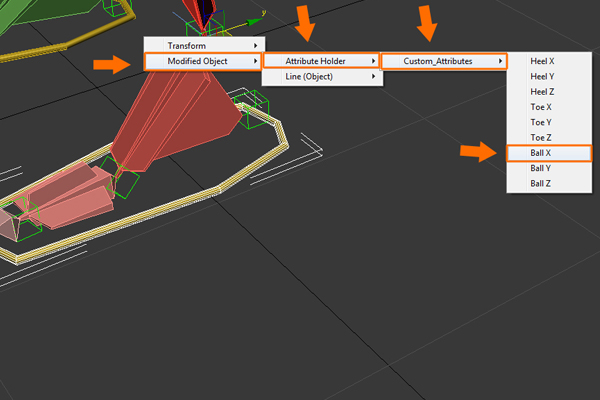
Task: Select the pink toe bone geometry
Action: [x=73, y=197]
